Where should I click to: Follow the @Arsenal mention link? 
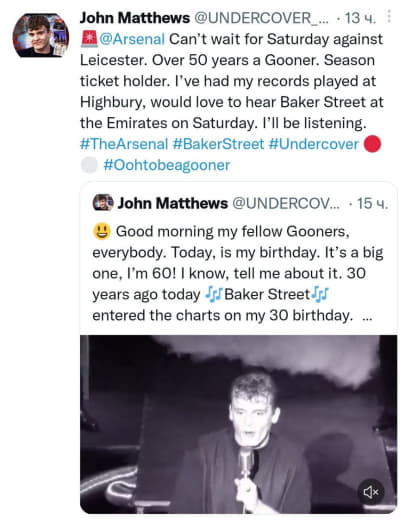tap(132, 39)
